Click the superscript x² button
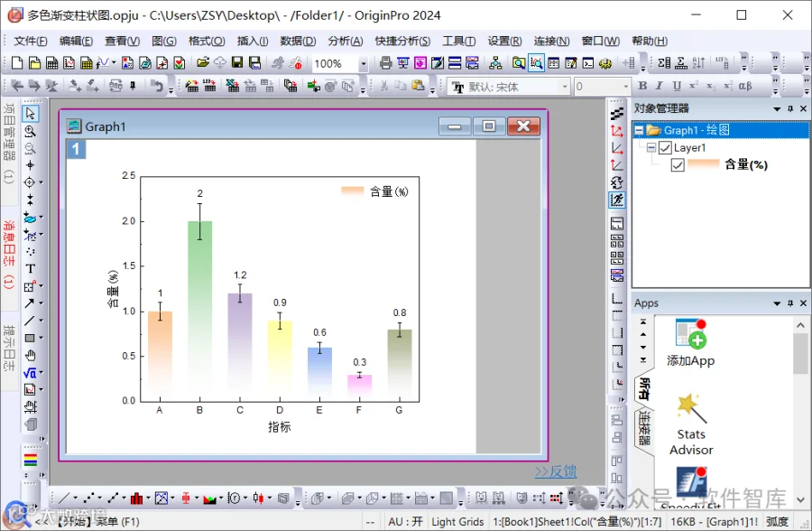This screenshot has width=812, height=531. [x=694, y=86]
